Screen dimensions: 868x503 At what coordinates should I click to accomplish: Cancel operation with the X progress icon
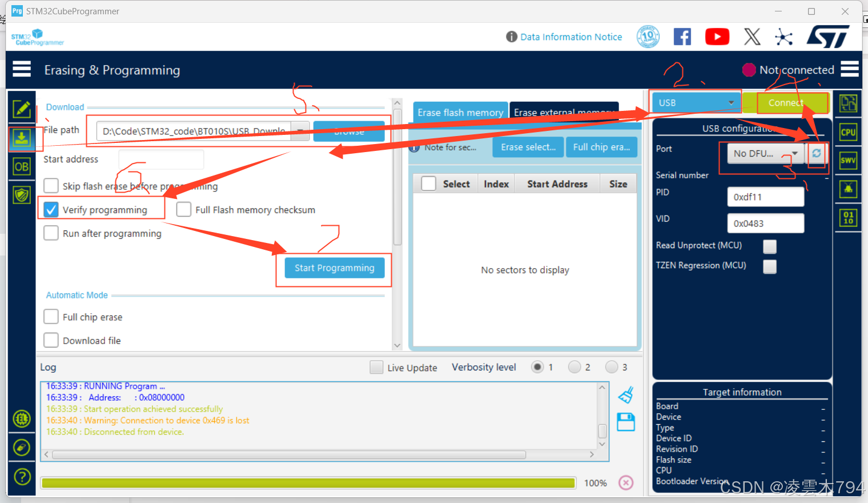pos(626,483)
